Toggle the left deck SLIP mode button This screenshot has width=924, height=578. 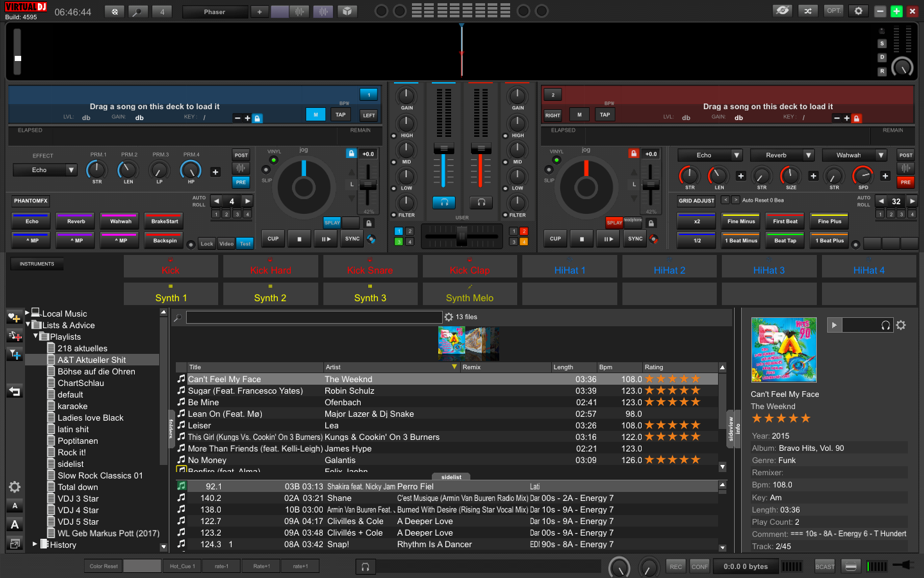[x=266, y=170]
